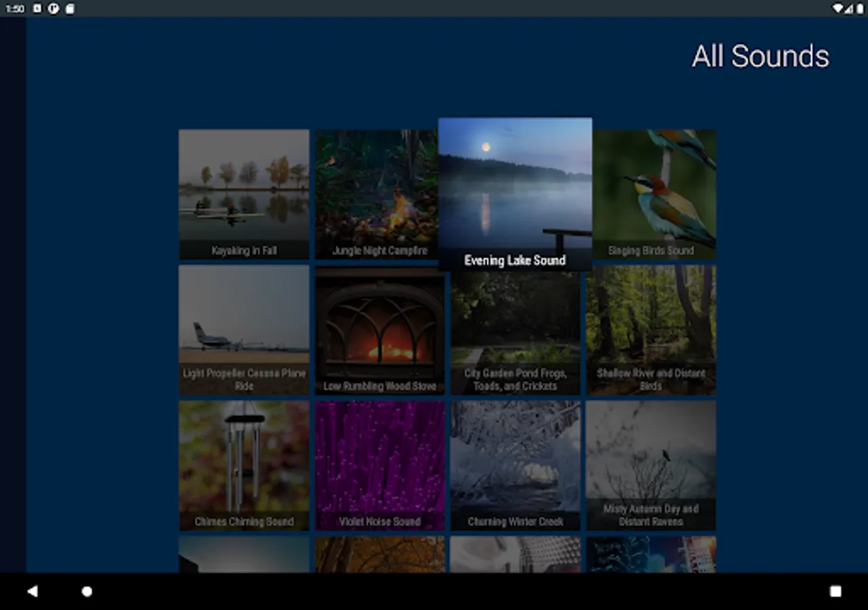Select the Kayaking in Fall sound
The height and width of the screenshot is (610, 868).
tap(243, 193)
